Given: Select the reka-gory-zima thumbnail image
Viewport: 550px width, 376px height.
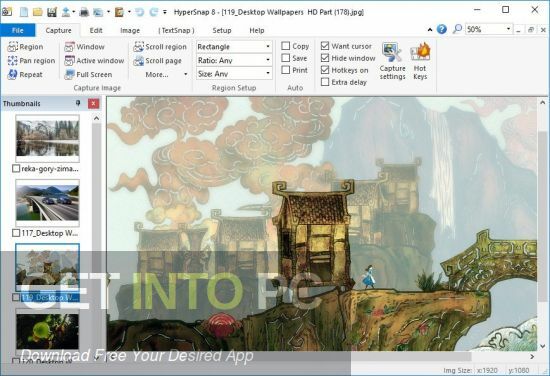Looking at the screenshot, I should coord(47,138).
